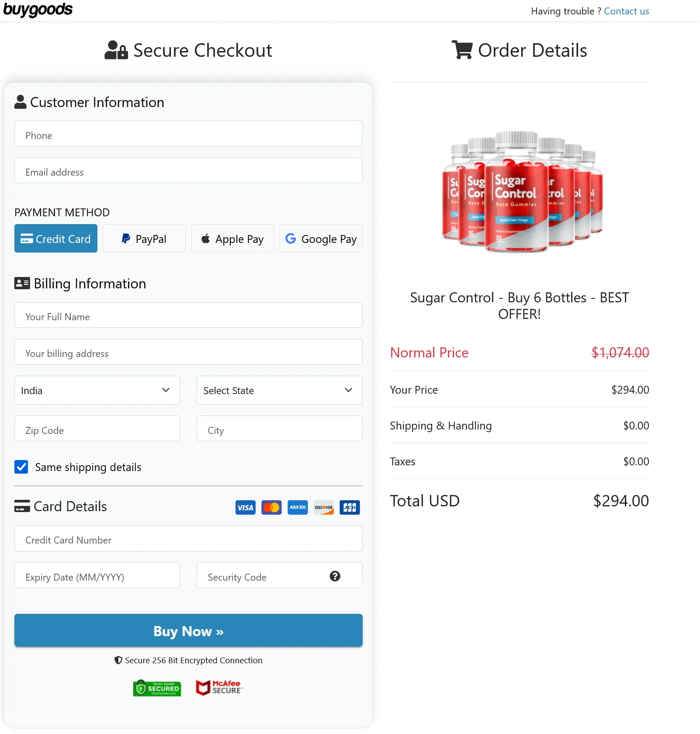Click the City field
This screenshot has width=700, height=734.
(280, 429)
